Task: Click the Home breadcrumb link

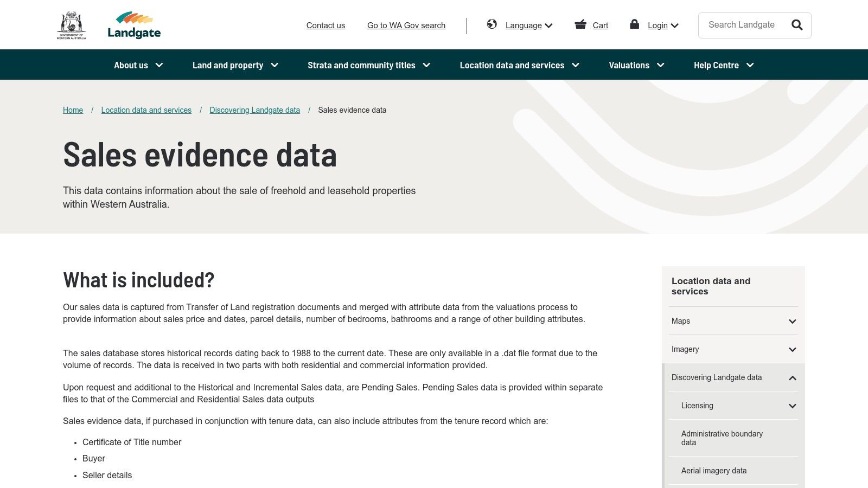Action: (x=73, y=110)
